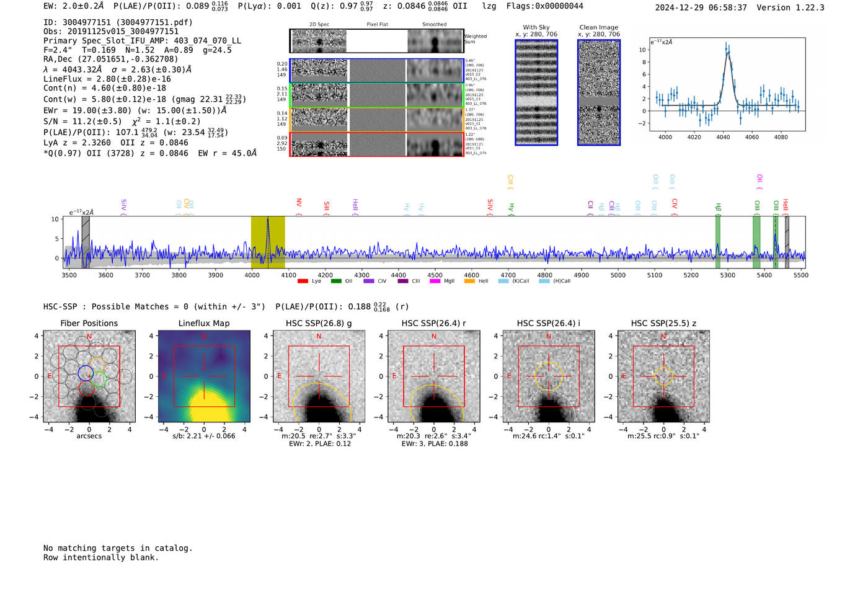Open the Clean Image cutout
Viewport: 868px width, 591px height.
click(x=599, y=92)
